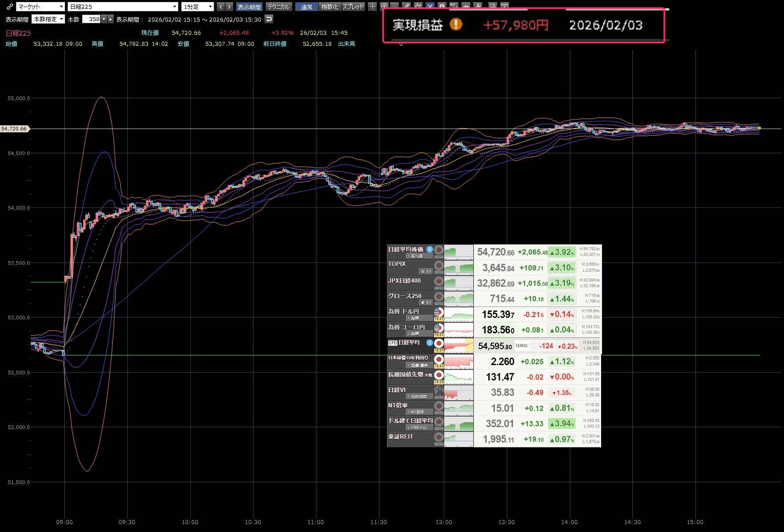Screen dimensions: 784x532
Task: Switch to 通常 chart mode
Action: tap(306, 7)
